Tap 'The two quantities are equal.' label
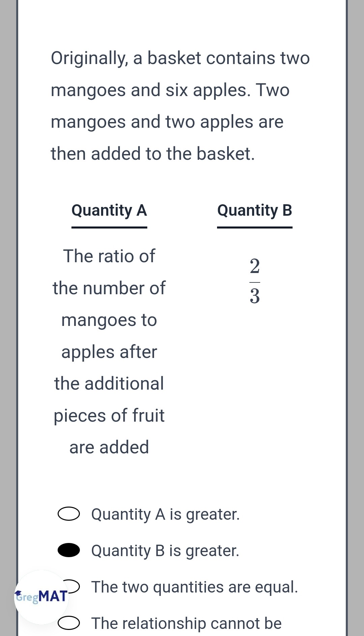 [194, 587]
